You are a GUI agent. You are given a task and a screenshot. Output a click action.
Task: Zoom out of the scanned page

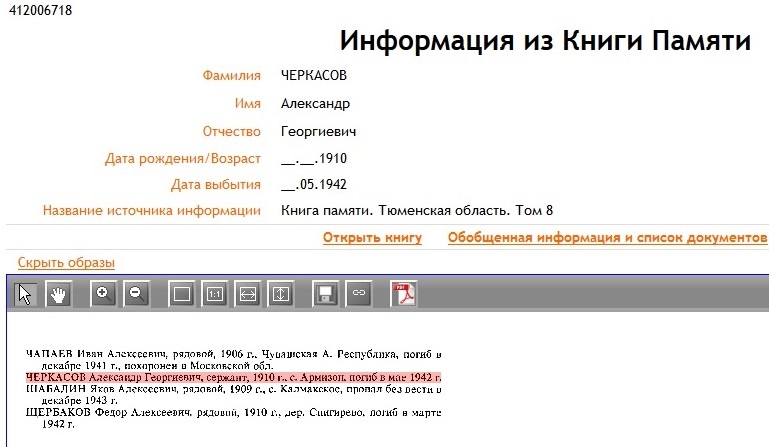[x=136, y=294]
